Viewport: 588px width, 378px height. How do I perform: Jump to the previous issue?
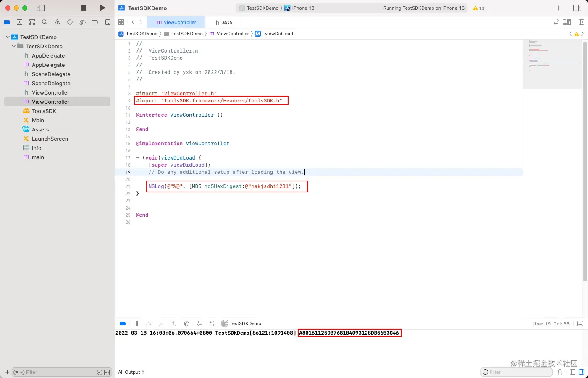point(570,34)
